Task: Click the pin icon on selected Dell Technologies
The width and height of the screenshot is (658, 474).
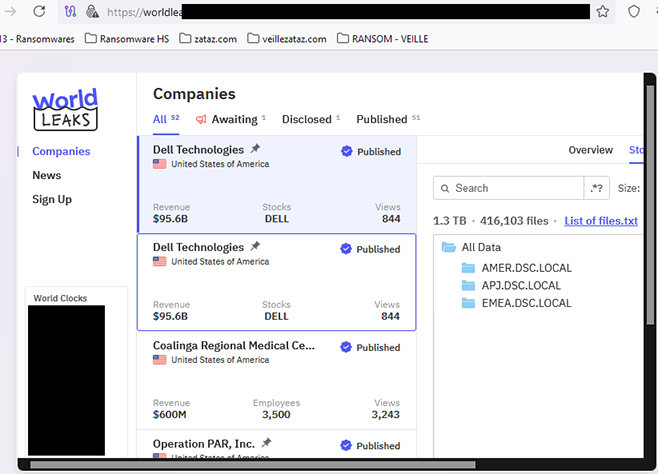Action: pyautogui.click(x=255, y=148)
